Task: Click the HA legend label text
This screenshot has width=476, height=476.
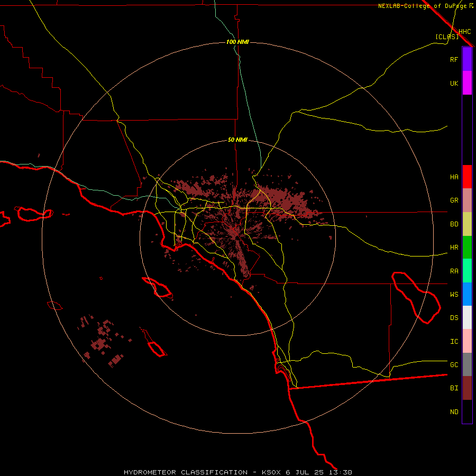Action: point(454,177)
